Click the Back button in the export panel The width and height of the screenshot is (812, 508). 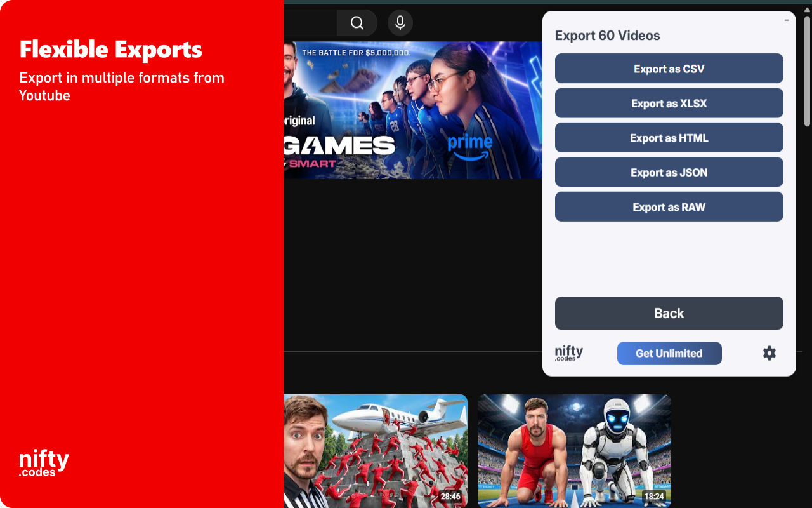(x=669, y=313)
